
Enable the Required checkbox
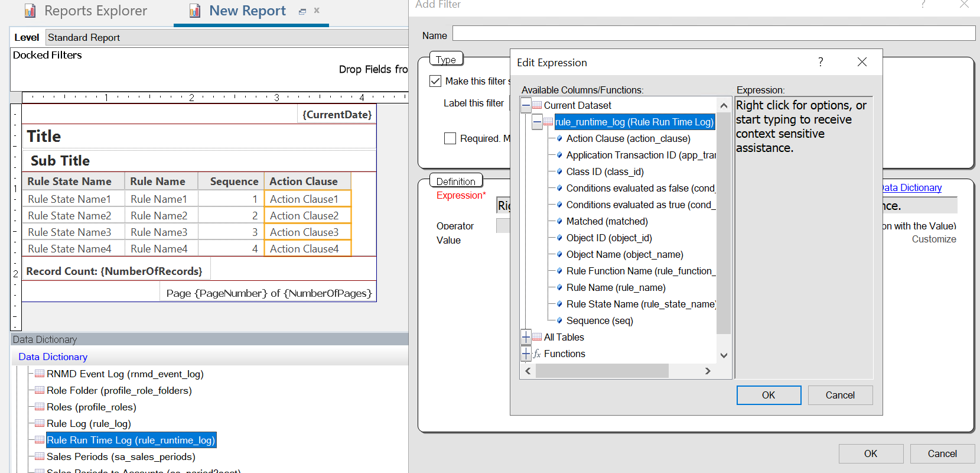450,138
